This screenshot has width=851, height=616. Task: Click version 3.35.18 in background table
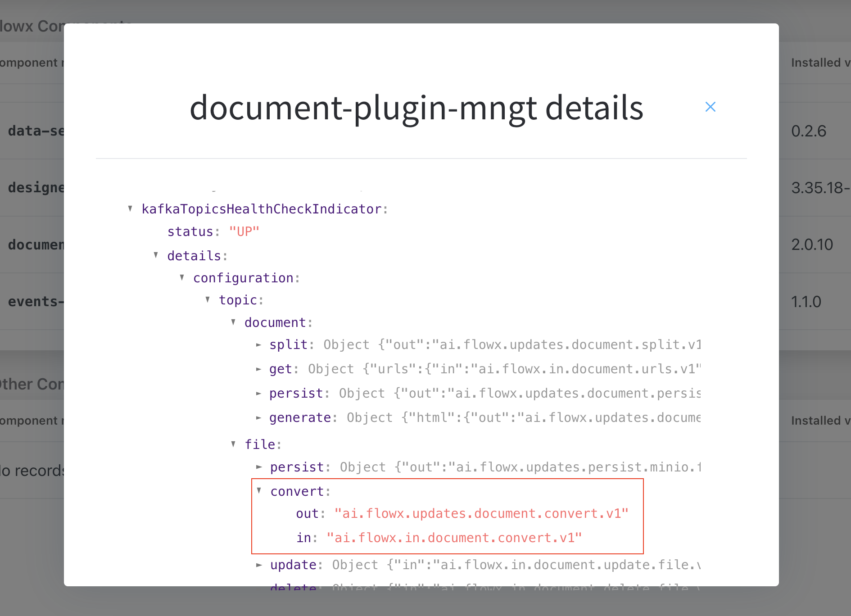(821, 188)
